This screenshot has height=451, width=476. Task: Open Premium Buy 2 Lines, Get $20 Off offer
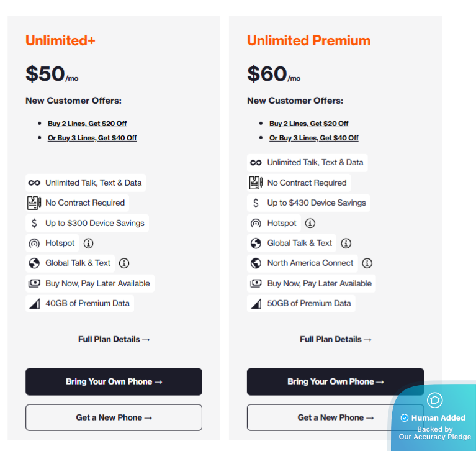(x=308, y=124)
